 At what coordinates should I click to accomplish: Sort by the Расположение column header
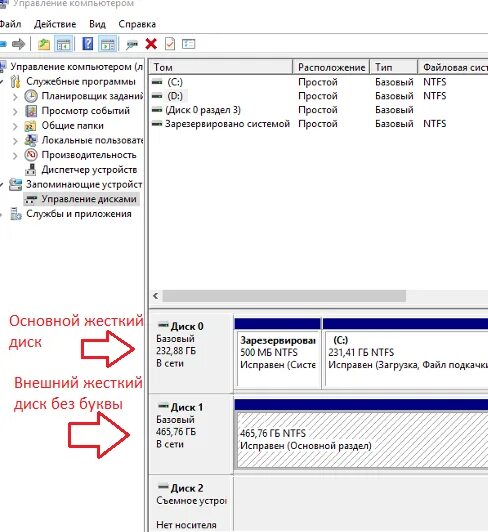coord(332,67)
